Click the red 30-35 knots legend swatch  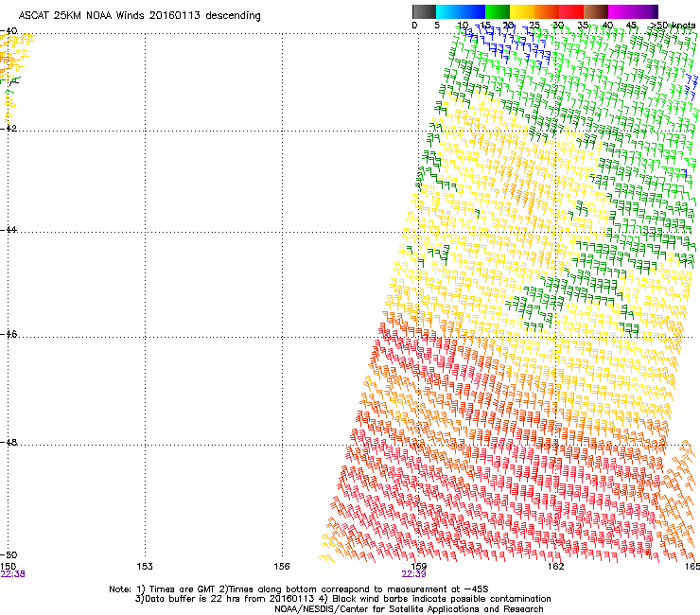[x=571, y=11]
